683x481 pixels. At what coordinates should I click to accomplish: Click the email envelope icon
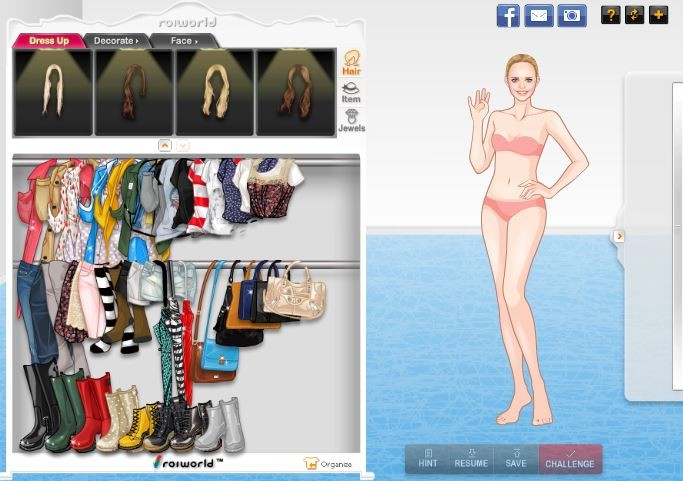click(539, 15)
